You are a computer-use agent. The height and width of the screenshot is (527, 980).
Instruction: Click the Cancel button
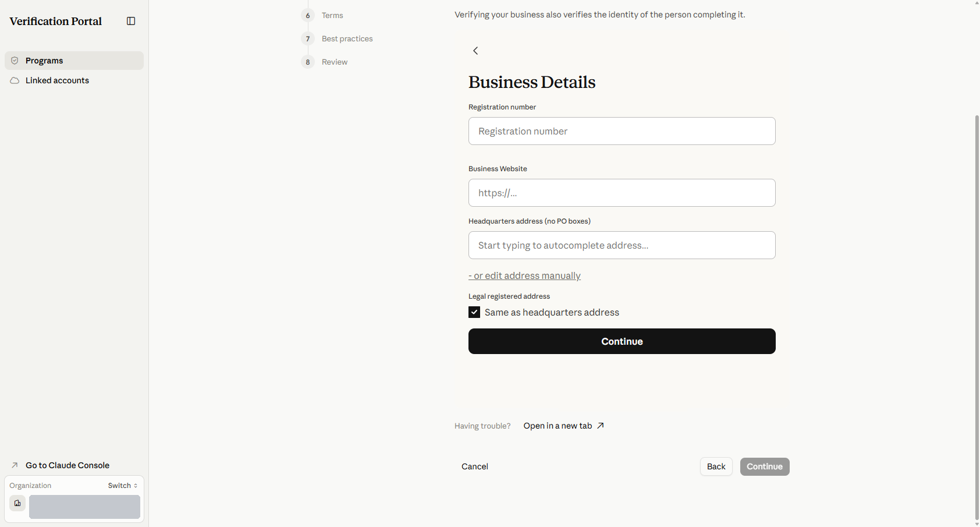click(x=475, y=466)
